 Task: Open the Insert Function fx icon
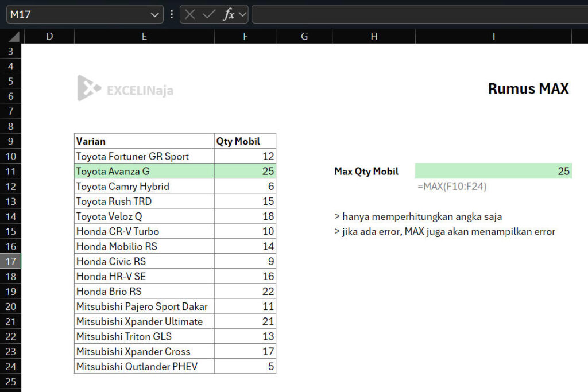229,14
